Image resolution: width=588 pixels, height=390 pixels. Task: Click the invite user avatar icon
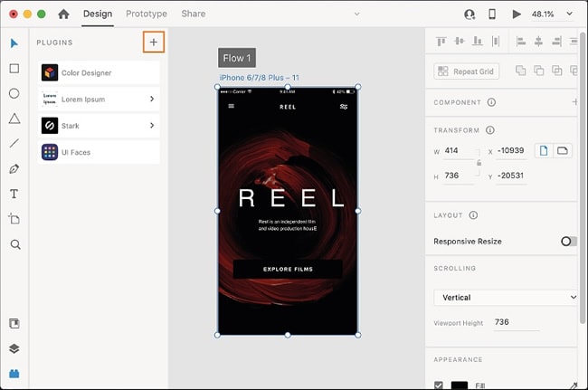469,14
